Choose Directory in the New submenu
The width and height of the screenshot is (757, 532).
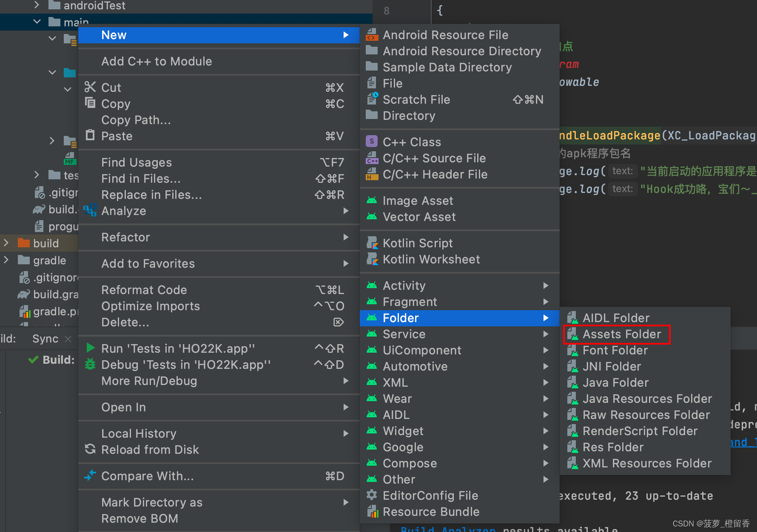459,116
